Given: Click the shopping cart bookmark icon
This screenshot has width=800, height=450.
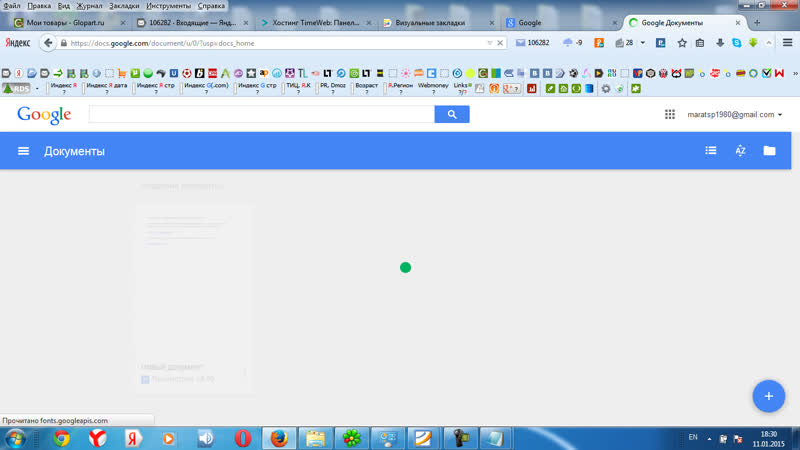Looking at the screenshot, I should point(122,73).
